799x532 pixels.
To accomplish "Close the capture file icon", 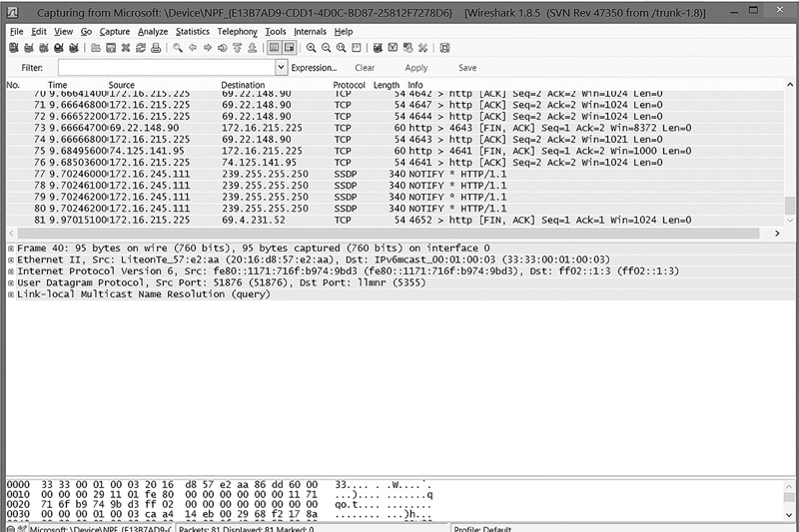I will (126, 48).
